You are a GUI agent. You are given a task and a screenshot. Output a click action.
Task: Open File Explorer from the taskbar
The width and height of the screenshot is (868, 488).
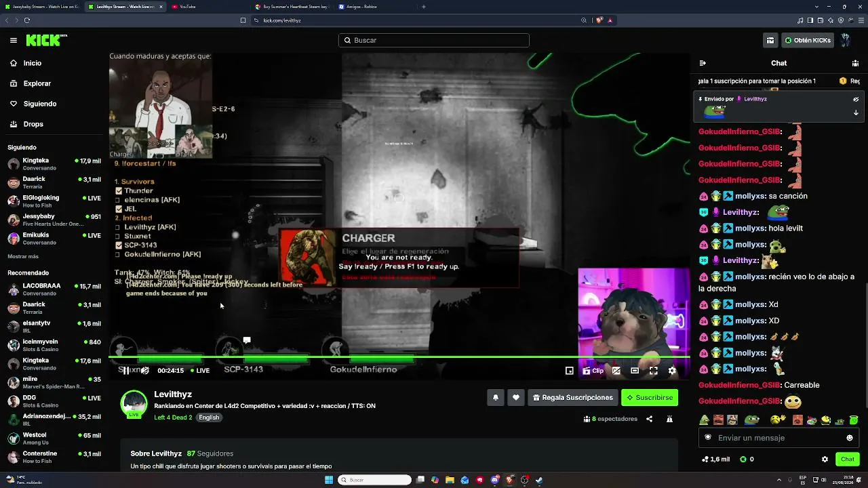pyautogui.click(x=450, y=480)
